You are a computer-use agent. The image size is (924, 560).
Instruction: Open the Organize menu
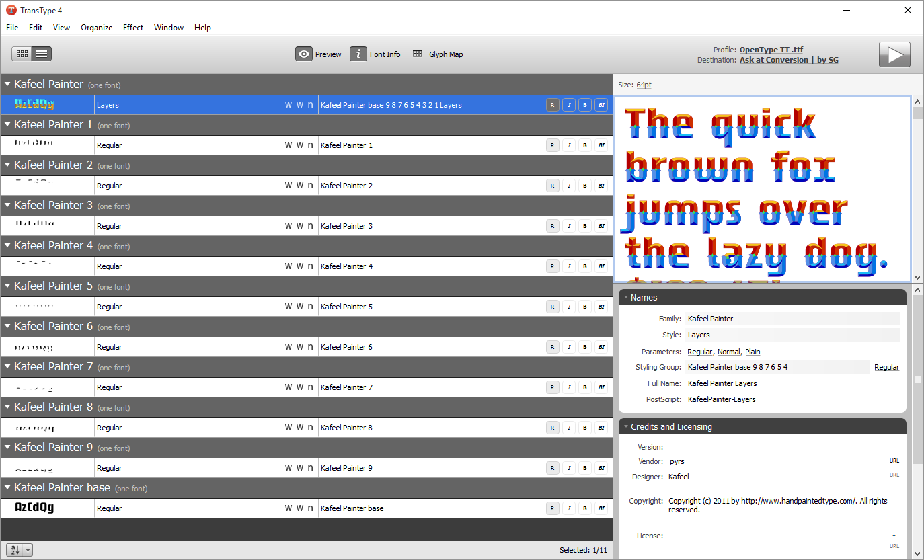[96, 28]
